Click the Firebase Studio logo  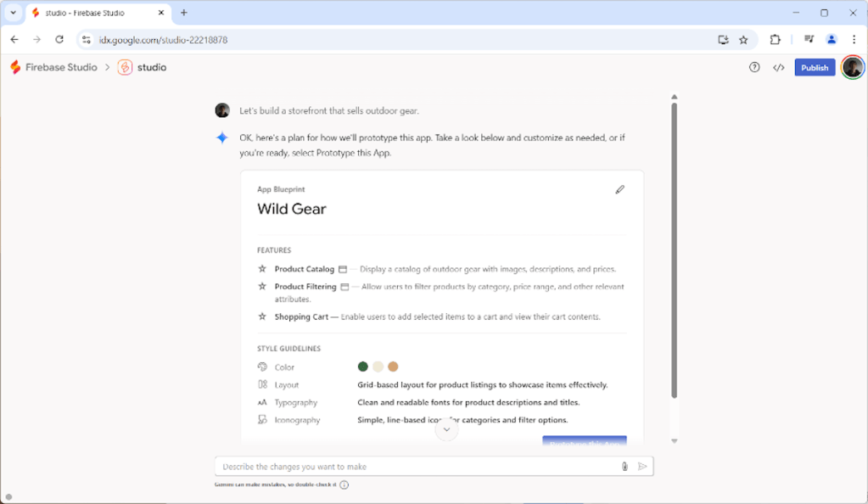tap(15, 68)
